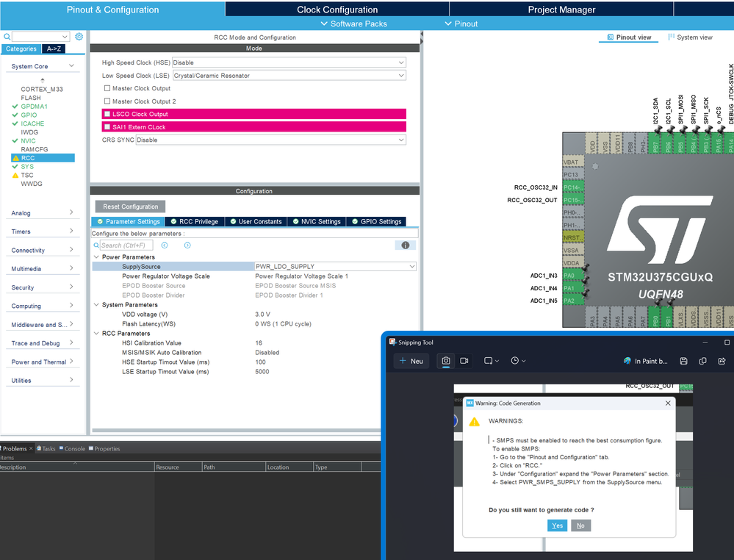Open User Constants tab
The width and height of the screenshot is (734, 560).
(x=256, y=221)
